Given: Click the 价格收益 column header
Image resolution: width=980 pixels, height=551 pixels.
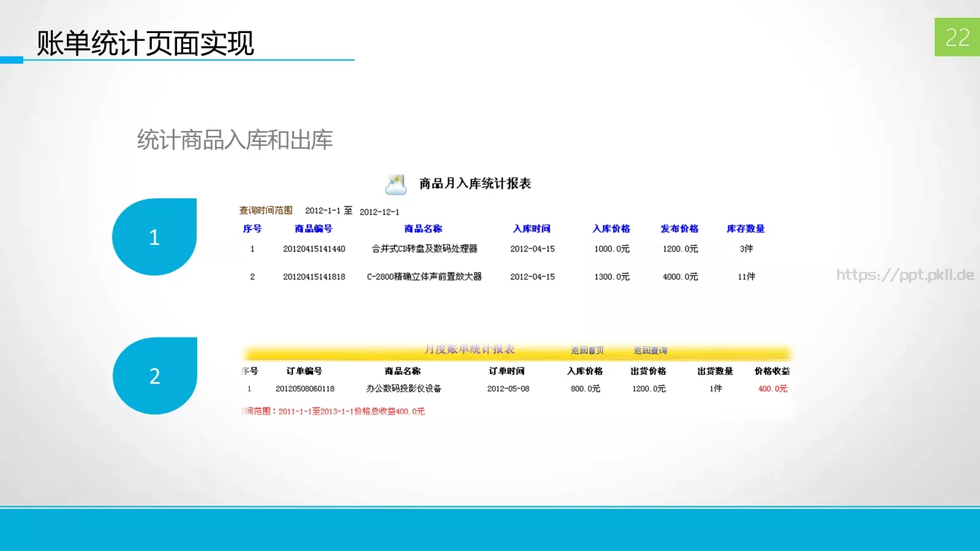Looking at the screenshot, I should (x=772, y=371).
